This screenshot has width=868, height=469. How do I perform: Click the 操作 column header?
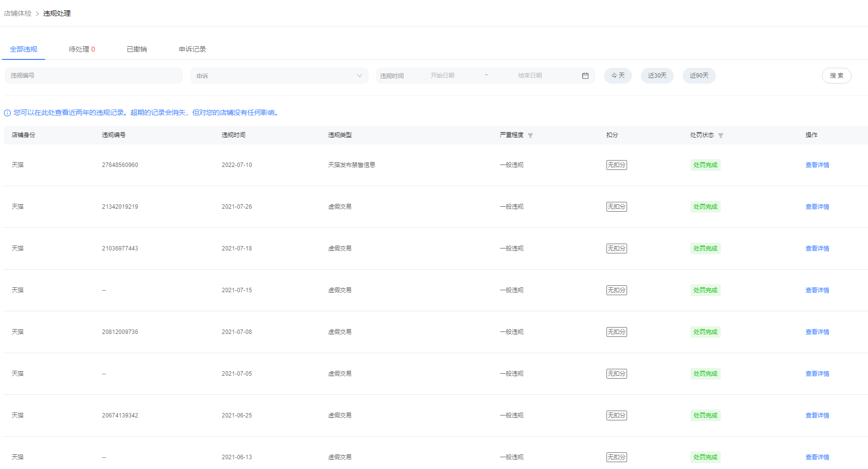(812, 135)
